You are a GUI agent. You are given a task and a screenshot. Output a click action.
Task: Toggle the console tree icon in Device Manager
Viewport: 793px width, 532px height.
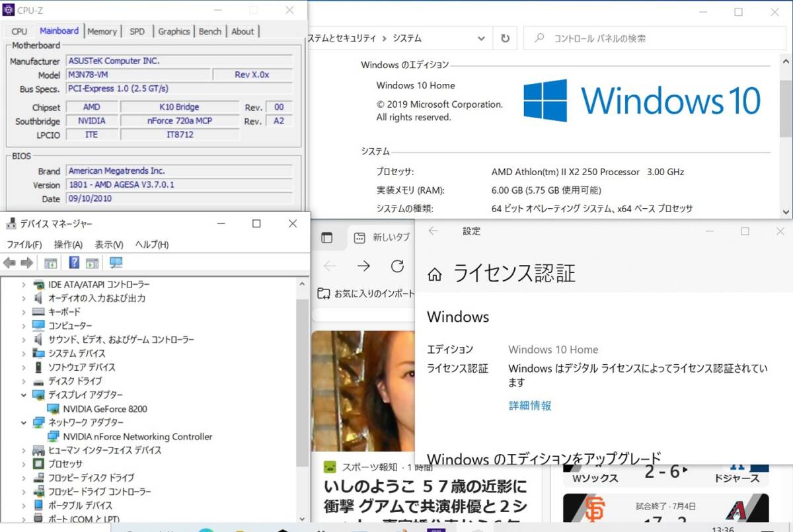click(x=50, y=263)
